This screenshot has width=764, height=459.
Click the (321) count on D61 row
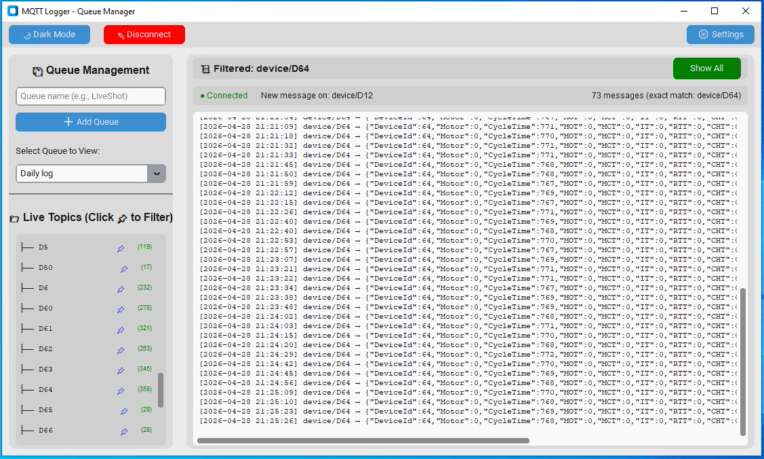coord(145,328)
